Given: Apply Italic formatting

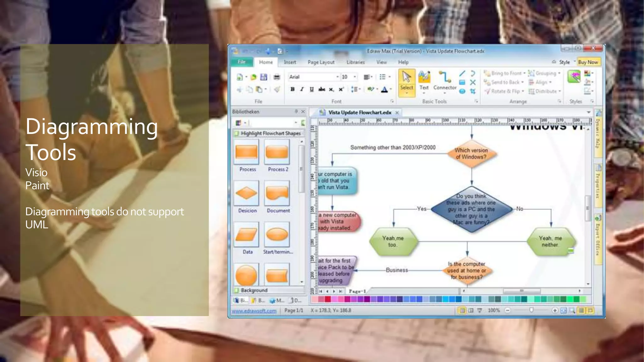Looking at the screenshot, I should point(302,89).
